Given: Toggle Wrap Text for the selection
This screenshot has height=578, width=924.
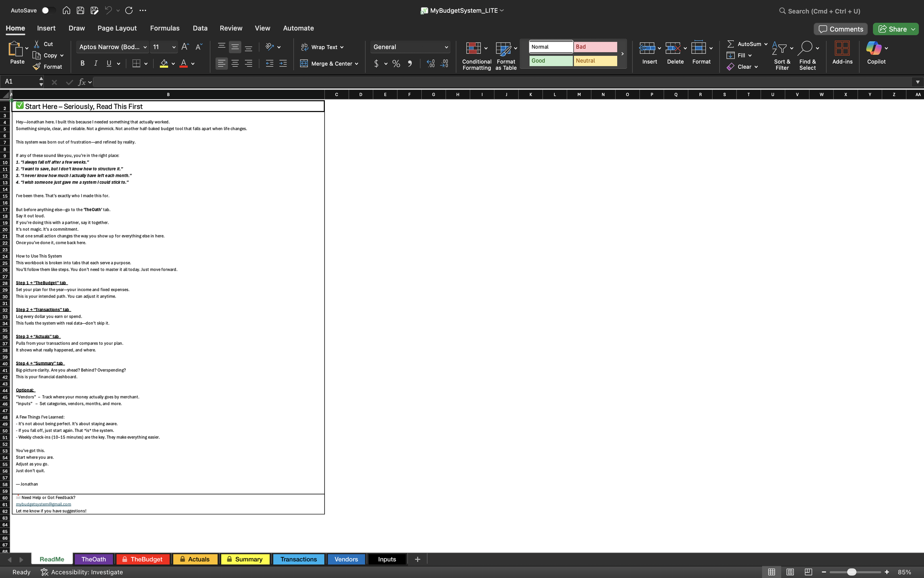Looking at the screenshot, I should pos(322,47).
